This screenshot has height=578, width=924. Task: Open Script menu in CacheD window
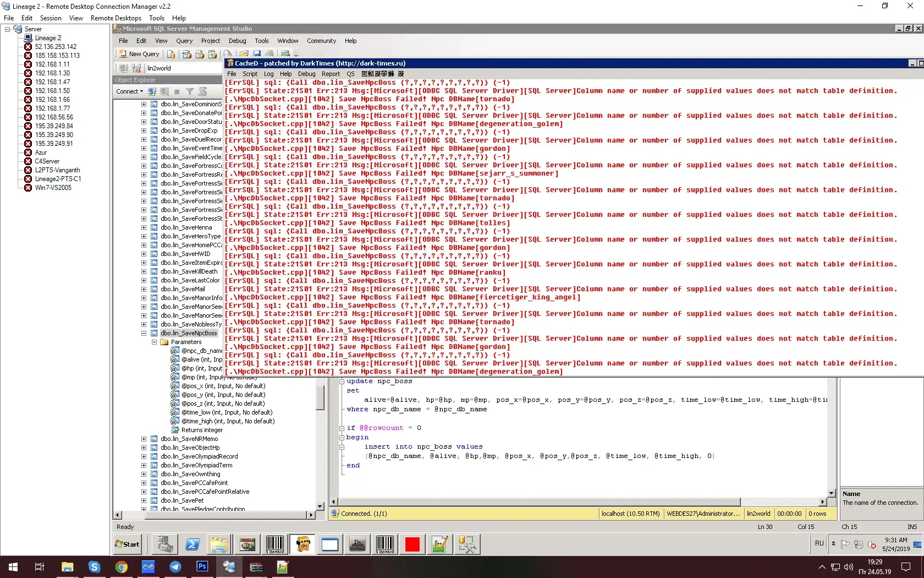(x=250, y=74)
